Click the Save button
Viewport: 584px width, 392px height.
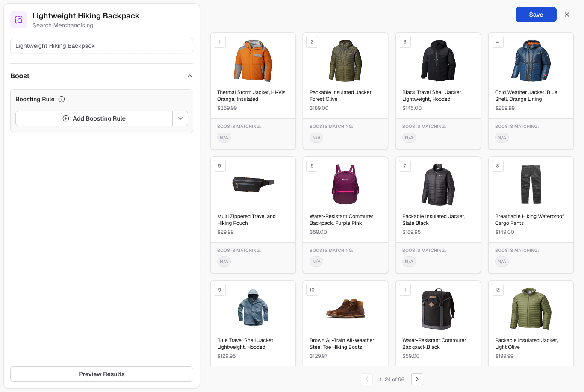536,15
